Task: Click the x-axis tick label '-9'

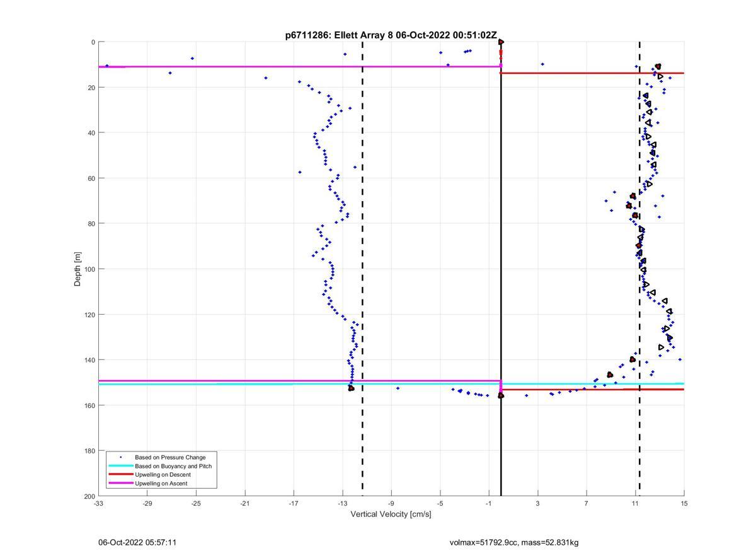Action: [x=391, y=503]
